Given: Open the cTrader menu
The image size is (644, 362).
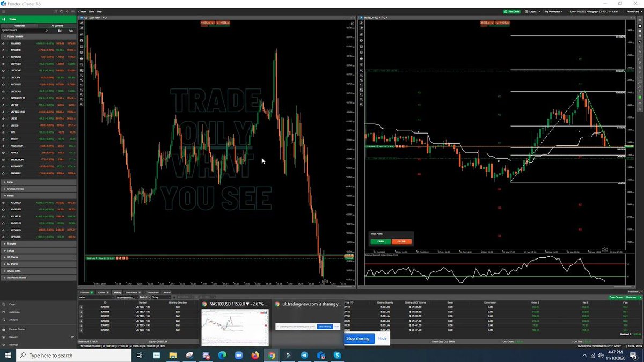Looking at the screenshot, I should (82, 11).
